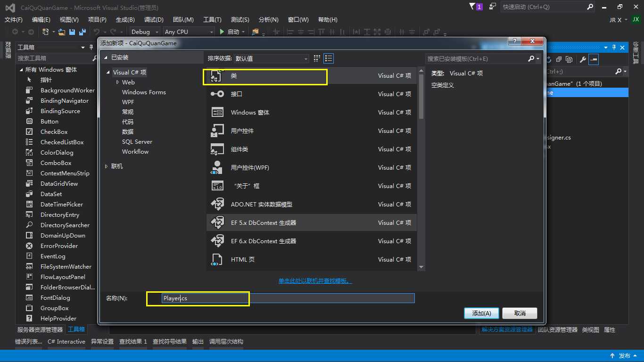
Task: Open the Any CPU platform dropdown
Action: point(189,32)
